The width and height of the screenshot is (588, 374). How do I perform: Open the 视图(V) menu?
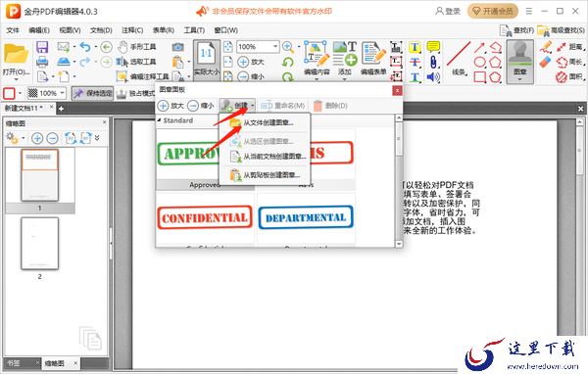click(x=70, y=30)
